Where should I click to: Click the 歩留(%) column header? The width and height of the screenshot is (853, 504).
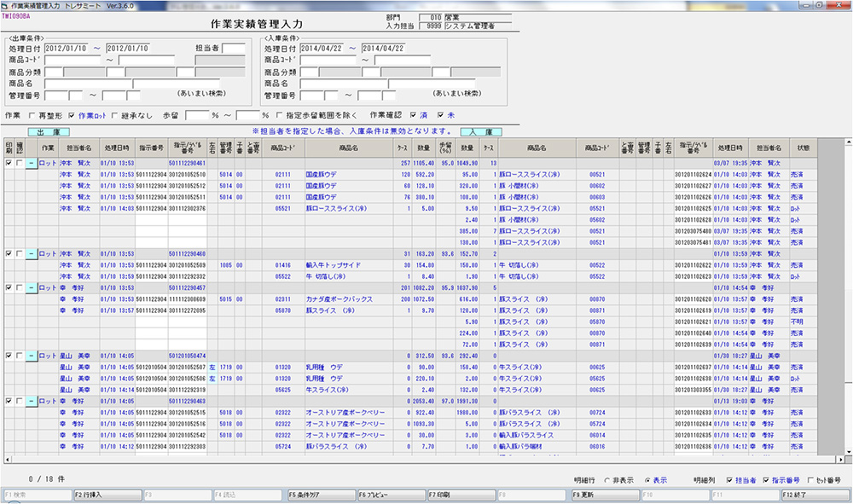pos(445,148)
